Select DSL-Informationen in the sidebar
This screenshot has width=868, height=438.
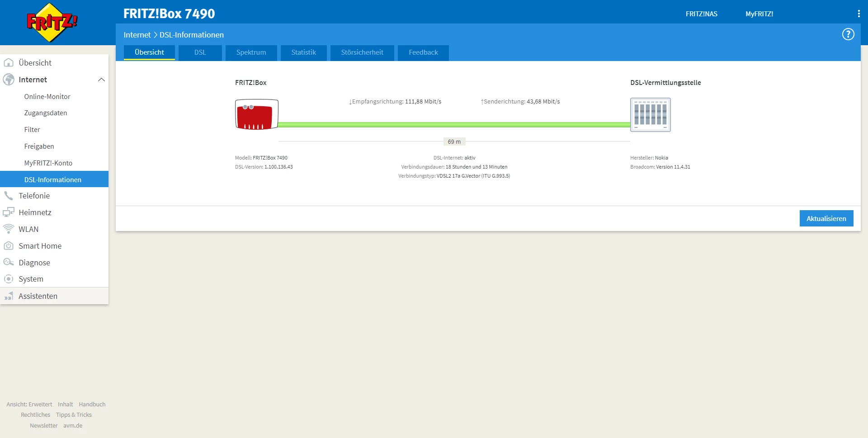pyautogui.click(x=54, y=179)
